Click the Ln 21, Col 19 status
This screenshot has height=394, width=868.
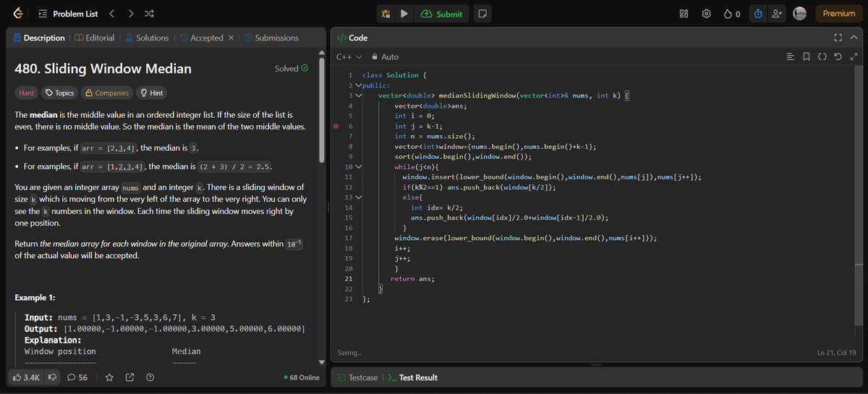point(836,352)
